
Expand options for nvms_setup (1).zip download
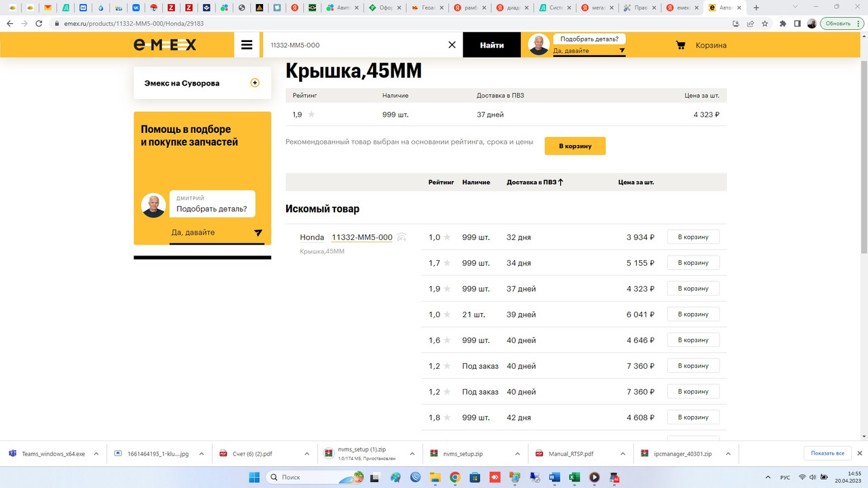[x=412, y=453]
